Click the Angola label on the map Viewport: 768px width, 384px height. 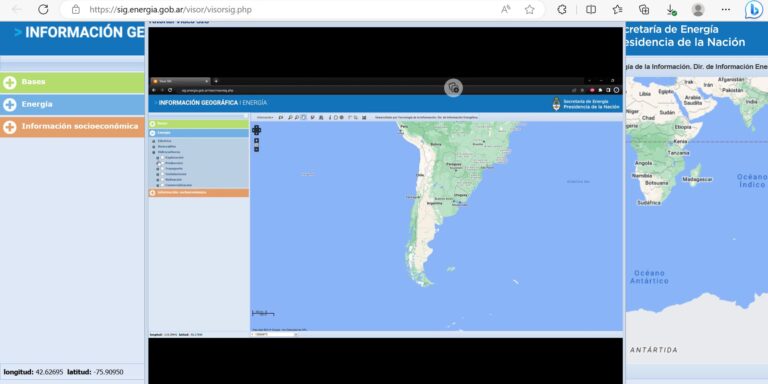(x=643, y=163)
